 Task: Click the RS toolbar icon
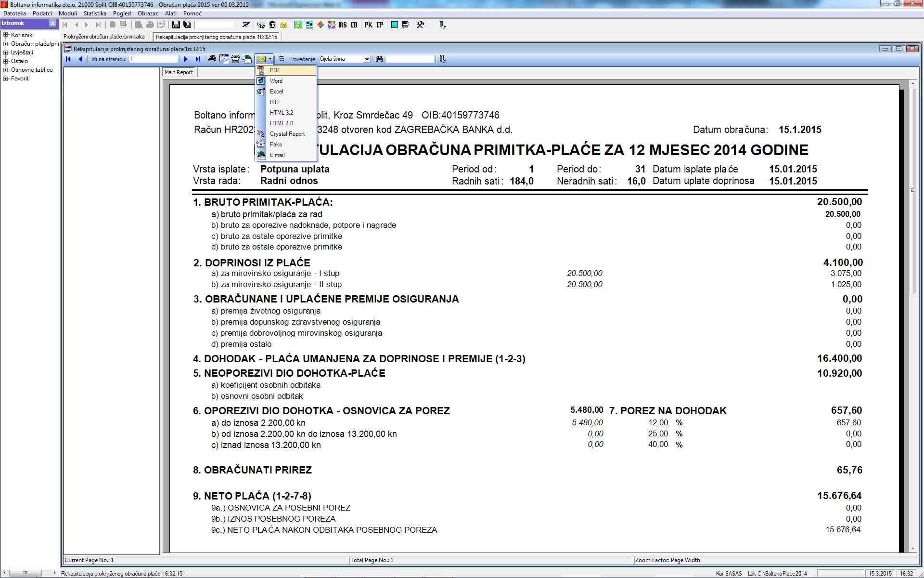pyautogui.click(x=343, y=25)
